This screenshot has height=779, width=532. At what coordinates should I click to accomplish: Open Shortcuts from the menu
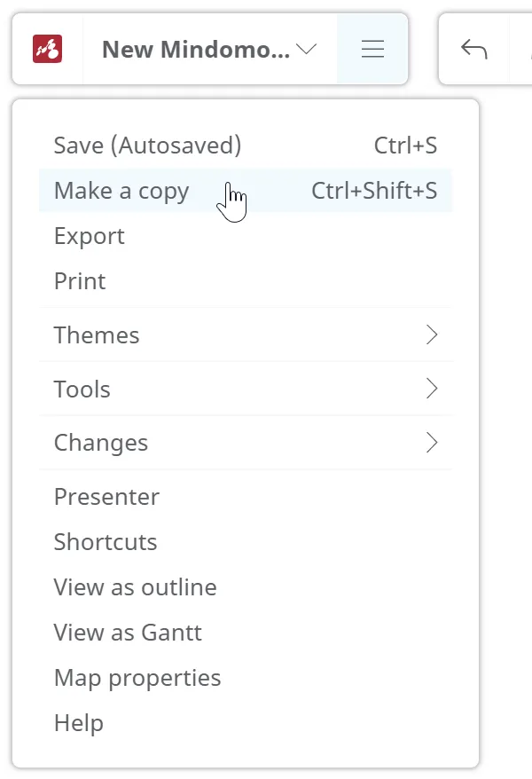point(106,542)
